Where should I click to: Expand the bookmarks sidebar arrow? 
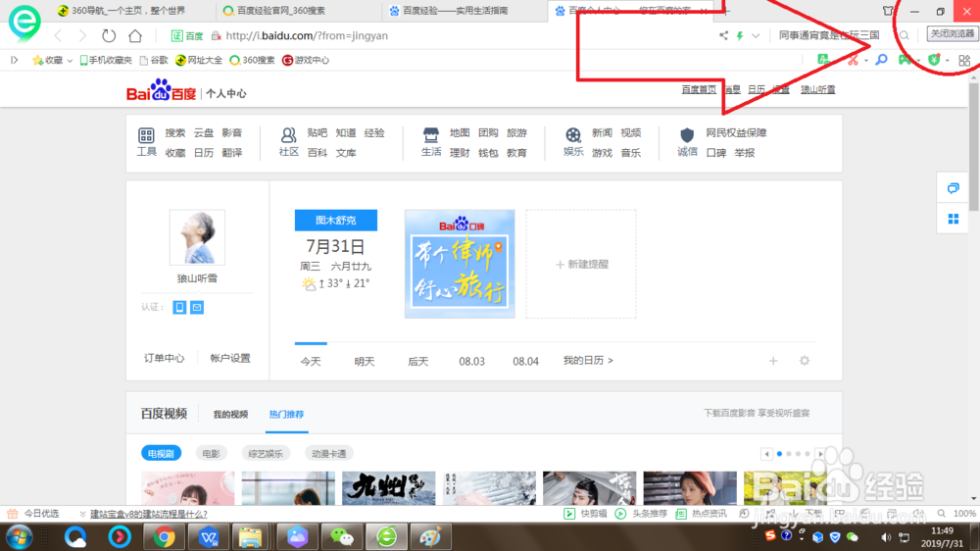pos(15,60)
